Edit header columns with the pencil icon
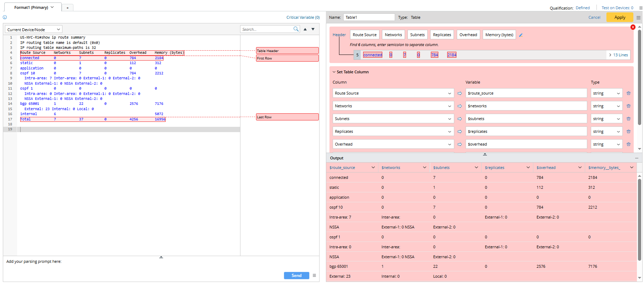Screen dimensions: 644x283 [x=521, y=35]
